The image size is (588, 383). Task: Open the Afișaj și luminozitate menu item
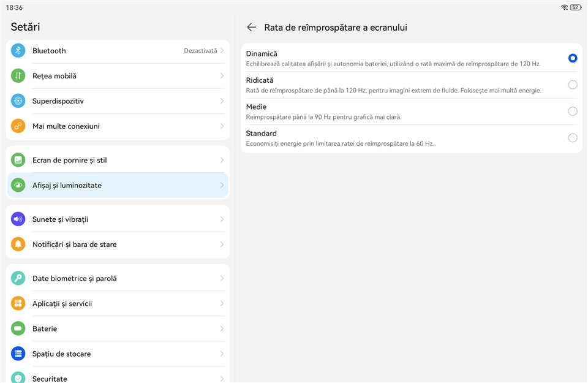click(116, 186)
